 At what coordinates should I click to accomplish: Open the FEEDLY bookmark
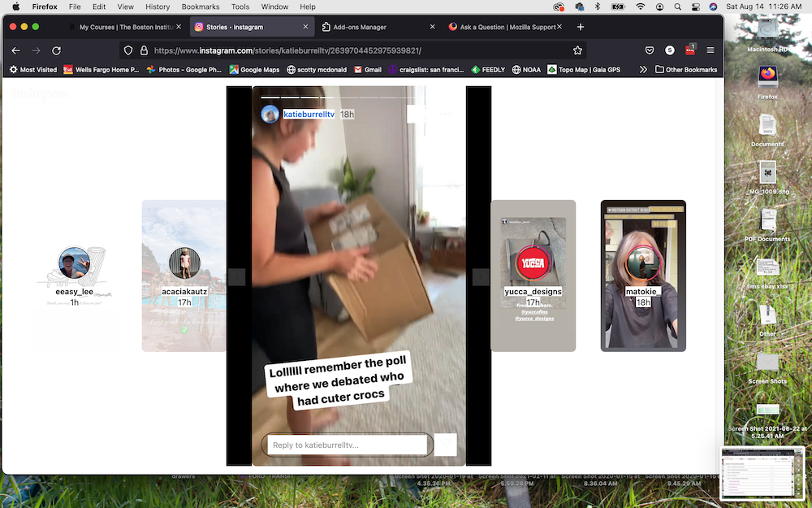488,69
